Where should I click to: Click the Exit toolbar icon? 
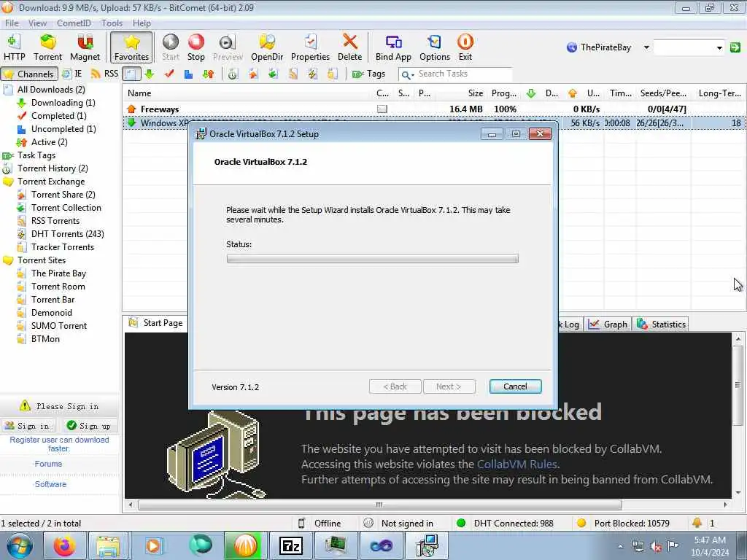[x=465, y=47]
